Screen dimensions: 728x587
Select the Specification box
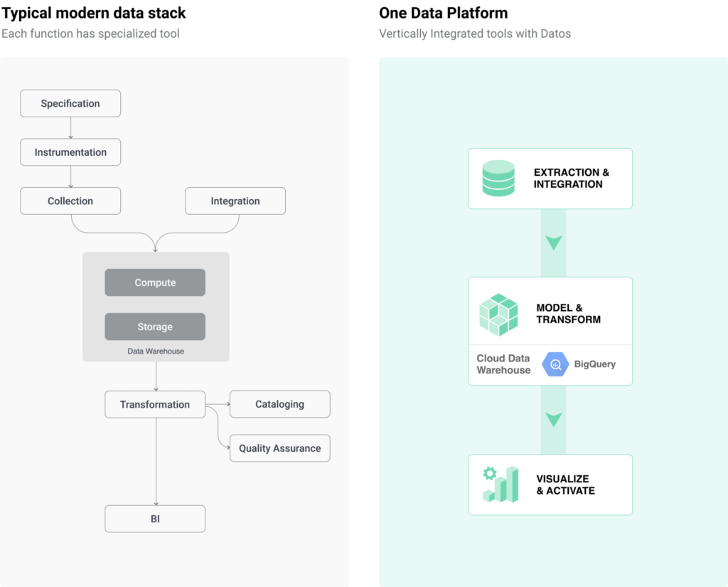coord(70,103)
